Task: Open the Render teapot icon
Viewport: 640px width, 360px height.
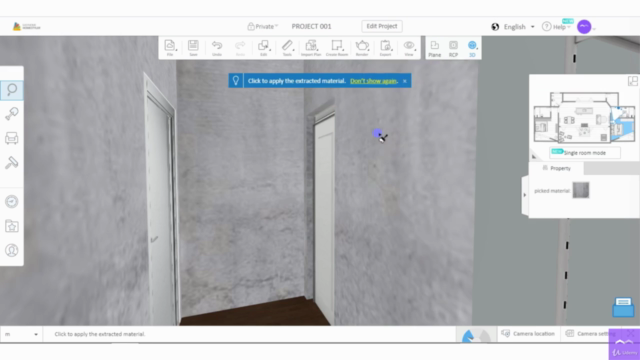Action: (x=362, y=48)
